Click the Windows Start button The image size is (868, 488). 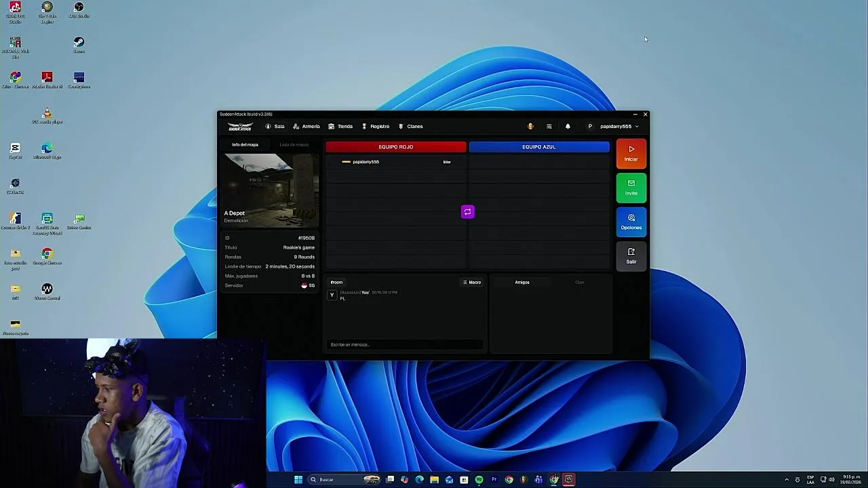[x=298, y=479]
